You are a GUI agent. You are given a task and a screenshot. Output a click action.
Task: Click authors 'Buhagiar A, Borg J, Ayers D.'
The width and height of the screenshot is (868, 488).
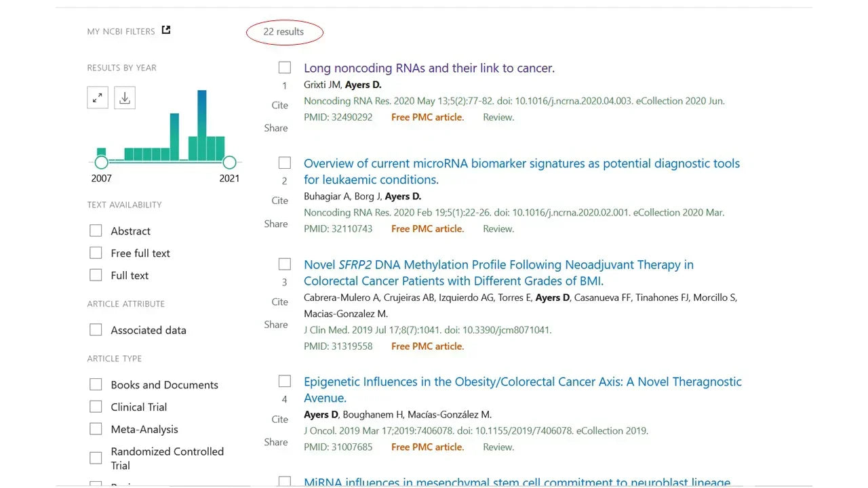(363, 197)
